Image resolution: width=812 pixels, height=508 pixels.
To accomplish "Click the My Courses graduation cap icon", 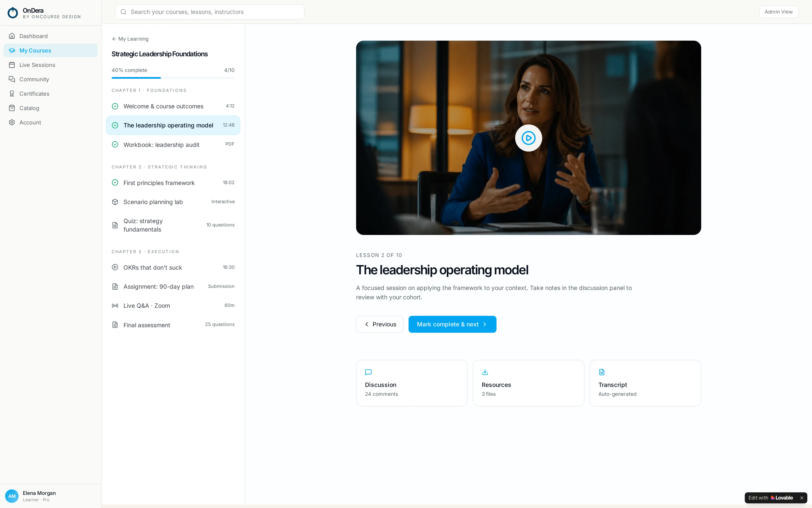I will (12, 50).
